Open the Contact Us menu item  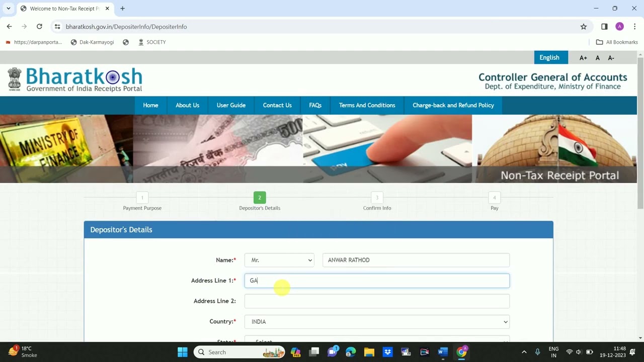pyautogui.click(x=277, y=105)
